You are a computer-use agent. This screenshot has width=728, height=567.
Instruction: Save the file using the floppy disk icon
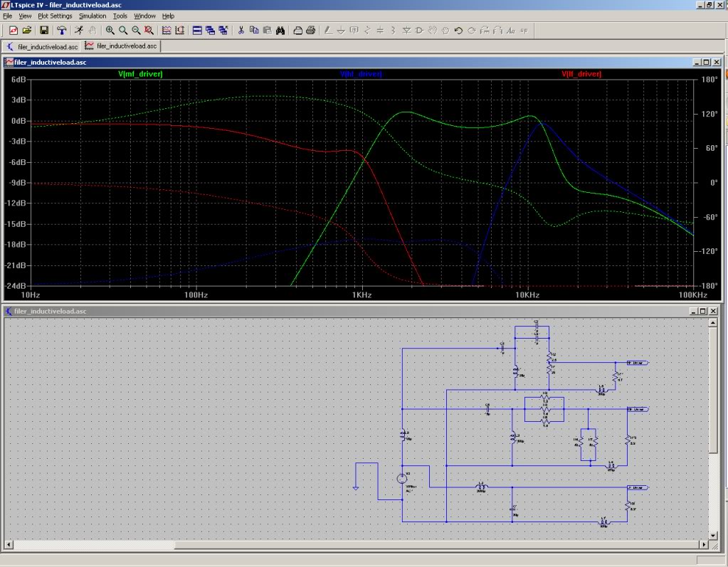44,31
